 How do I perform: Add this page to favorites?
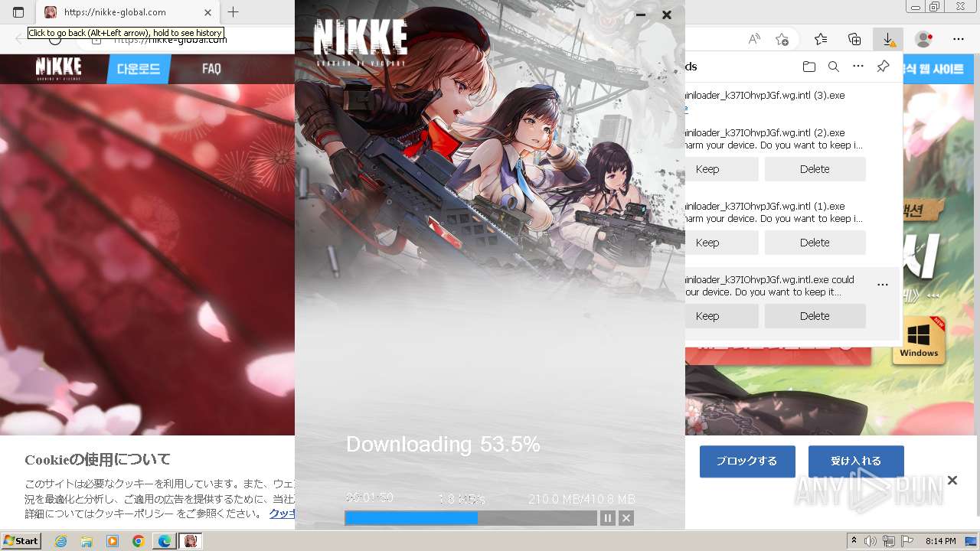(782, 39)
